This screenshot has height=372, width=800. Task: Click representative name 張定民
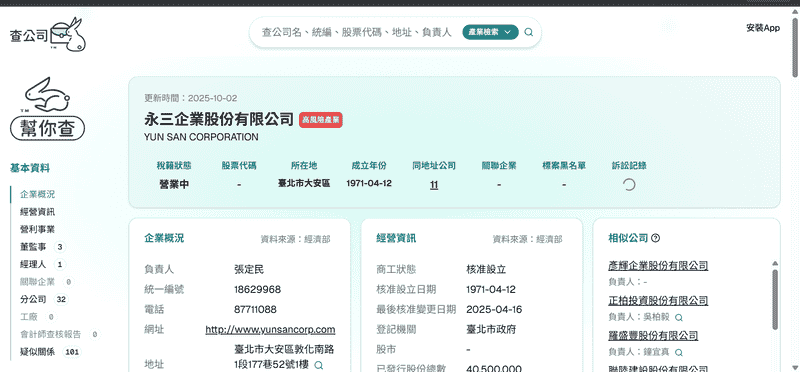click(x=248, y=269)
